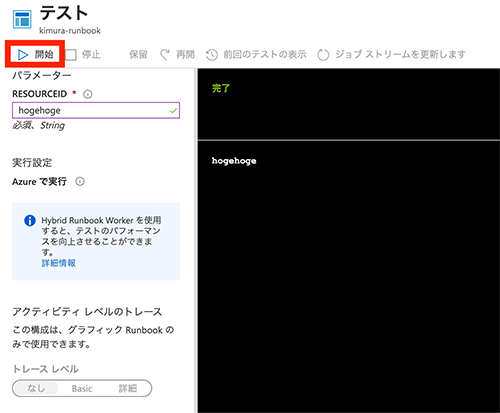Click info icon next to RESOURCEID
500x413 pixels.
pos(88,94)
